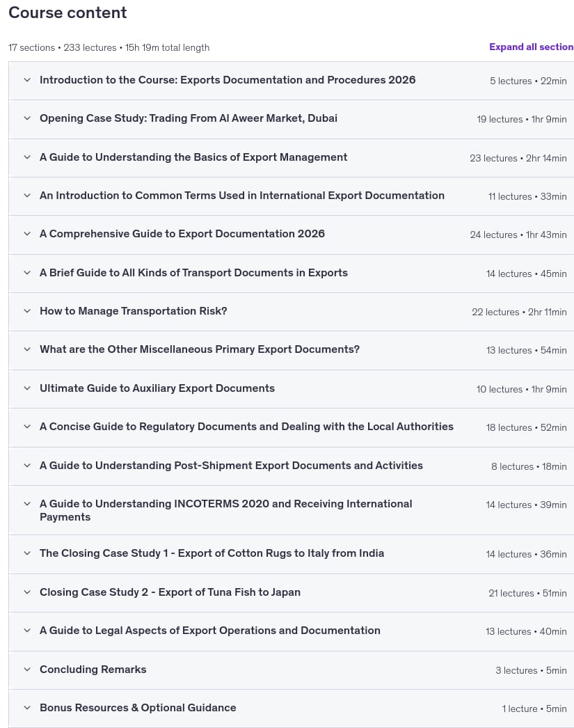Open chevron for Closing Case Study 1
The height and width of the screenshot is (728, 574).
27,553
